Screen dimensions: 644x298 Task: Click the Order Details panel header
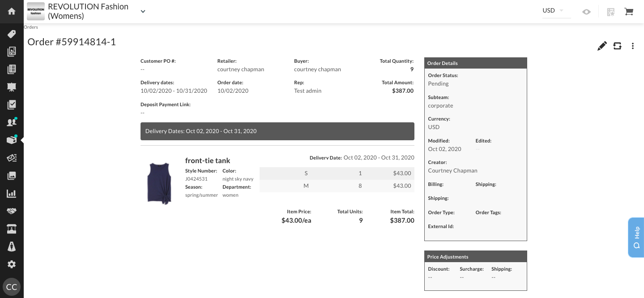[x=476, y=63]
